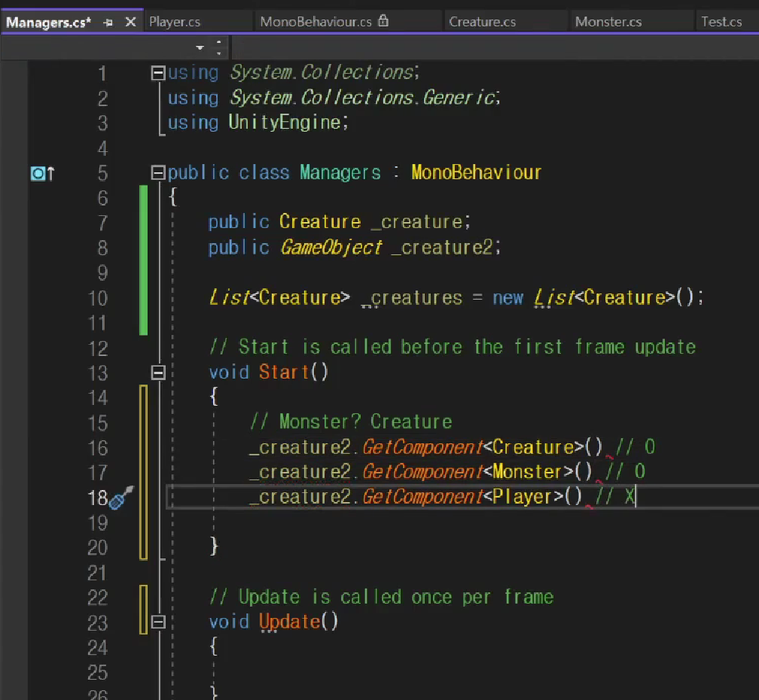Screen dimensions: 759x700
Task: Close the Managers.cs tab
Action: tap(130, 22)
